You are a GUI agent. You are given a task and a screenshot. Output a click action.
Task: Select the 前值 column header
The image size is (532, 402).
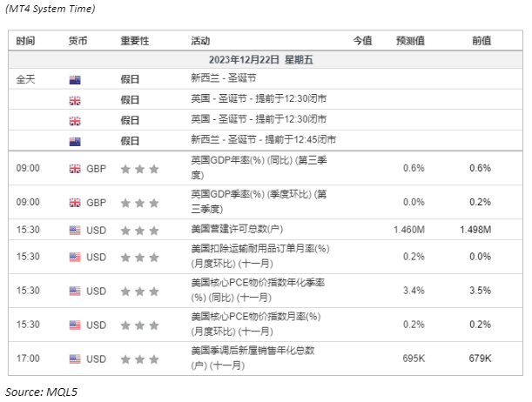481,41
